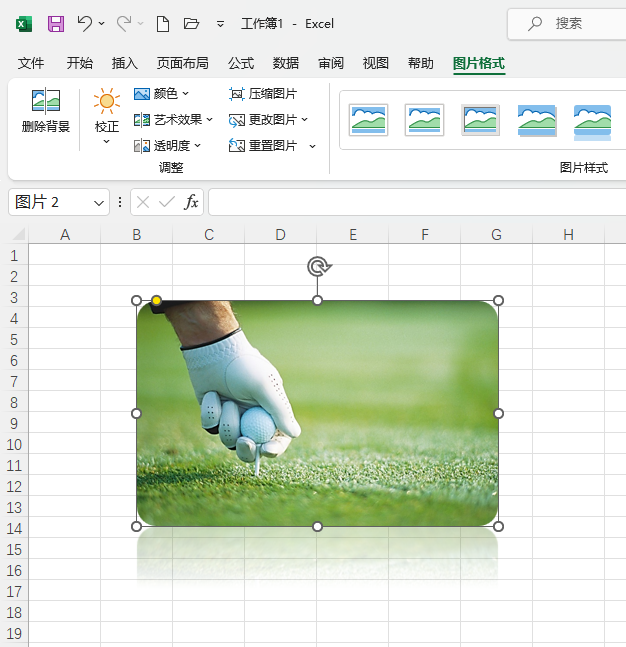626x647 pixels.
Task: Open the 公式 ribbon tab
Action: pyautogui.click(x=241, y=63)
